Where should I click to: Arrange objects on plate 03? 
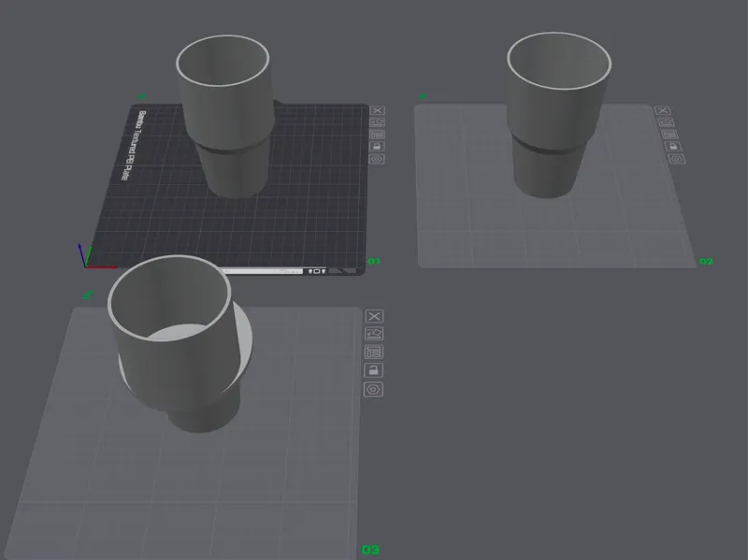click(x=374, y=352)
